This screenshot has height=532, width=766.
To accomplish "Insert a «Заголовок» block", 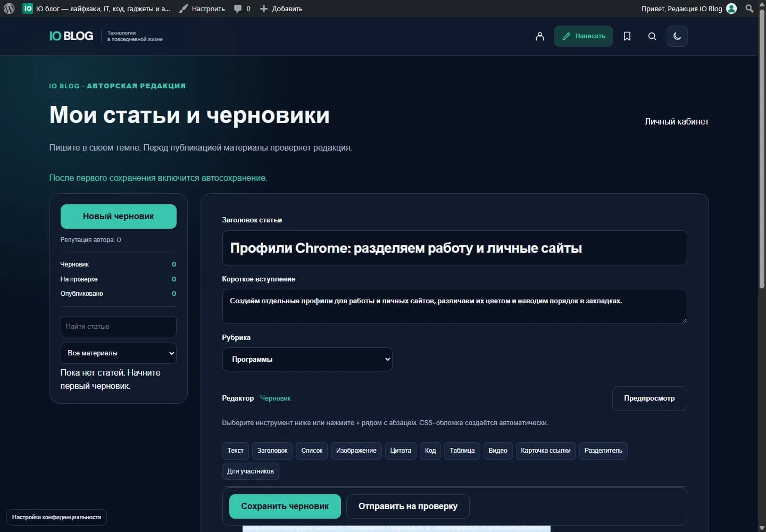I will point(272,451).
